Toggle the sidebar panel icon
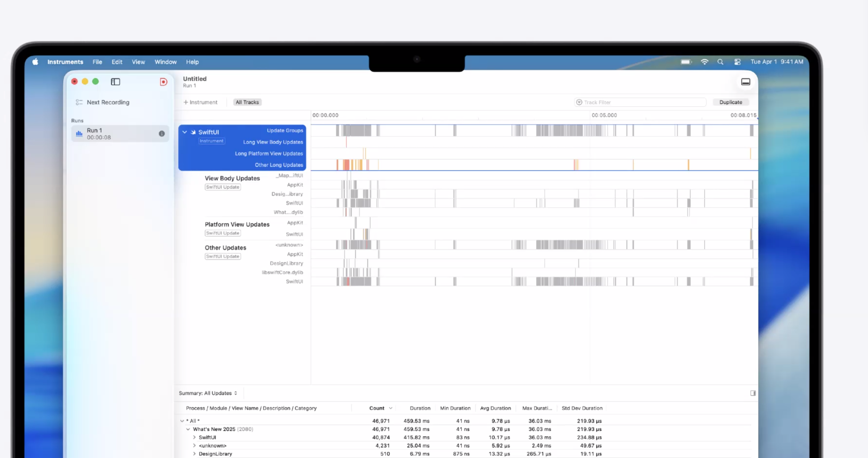This screenshot has height=458, width=868. point(115,82)
